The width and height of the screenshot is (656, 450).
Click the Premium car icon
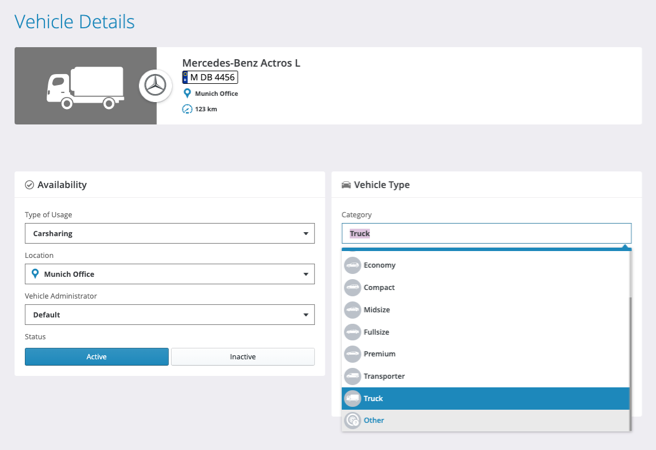[x=352, y=354]
